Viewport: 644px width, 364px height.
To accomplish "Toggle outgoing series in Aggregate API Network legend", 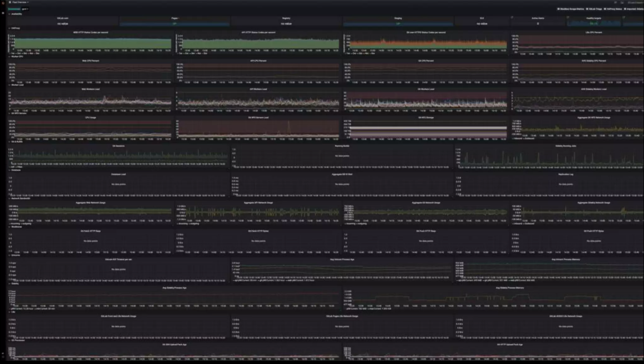I will tap(195, 224).
